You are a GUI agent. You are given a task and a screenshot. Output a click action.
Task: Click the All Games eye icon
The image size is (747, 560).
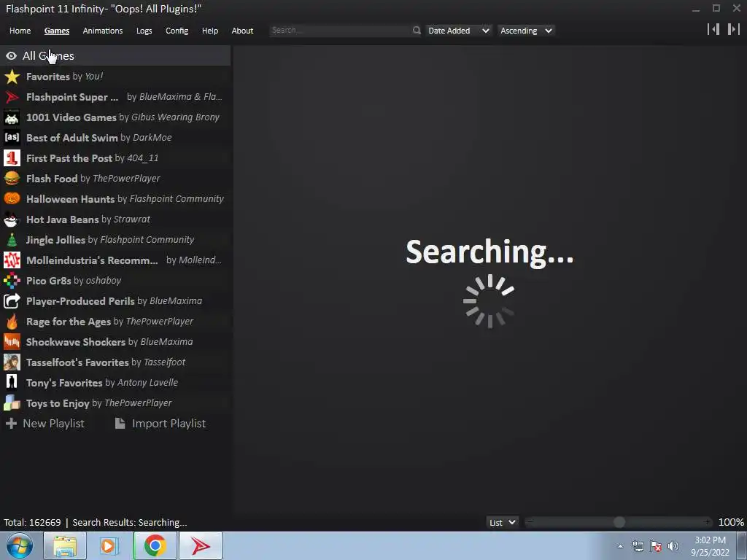12,56
